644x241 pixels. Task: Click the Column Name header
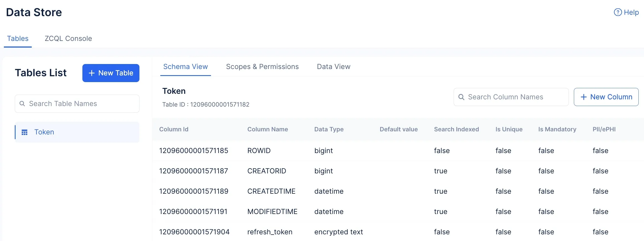[267, 129]
